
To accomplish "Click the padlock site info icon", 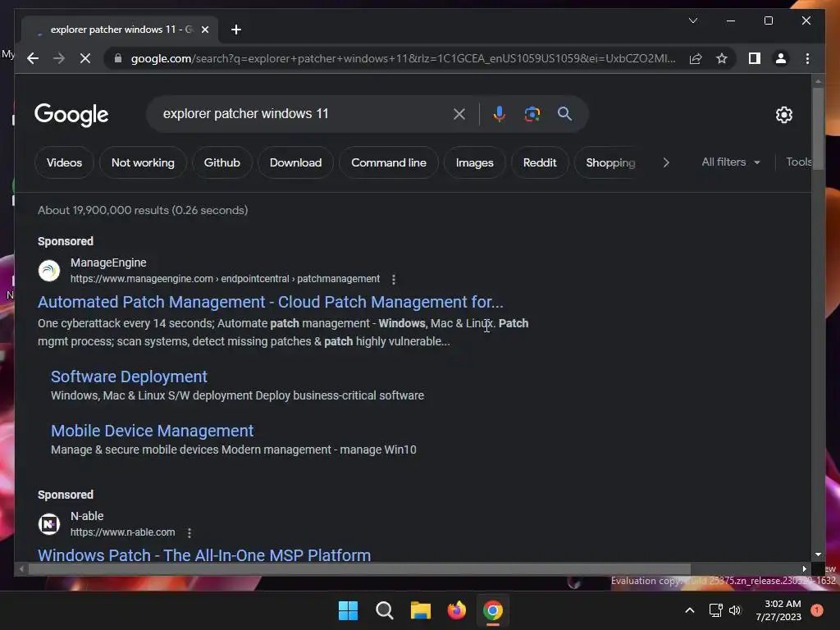I will click(x=118, y=58).
